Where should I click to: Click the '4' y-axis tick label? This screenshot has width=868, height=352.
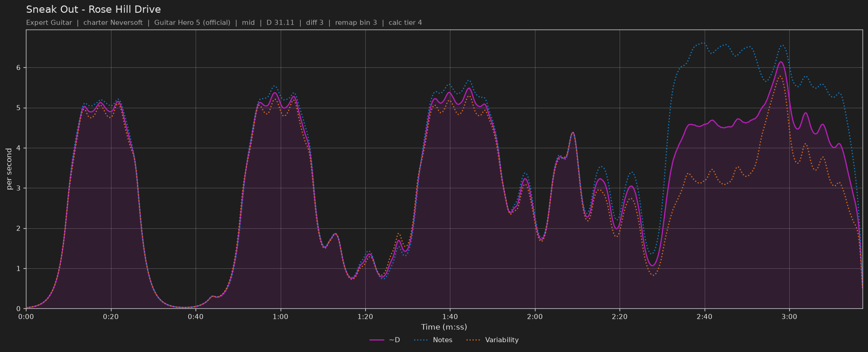19,148
